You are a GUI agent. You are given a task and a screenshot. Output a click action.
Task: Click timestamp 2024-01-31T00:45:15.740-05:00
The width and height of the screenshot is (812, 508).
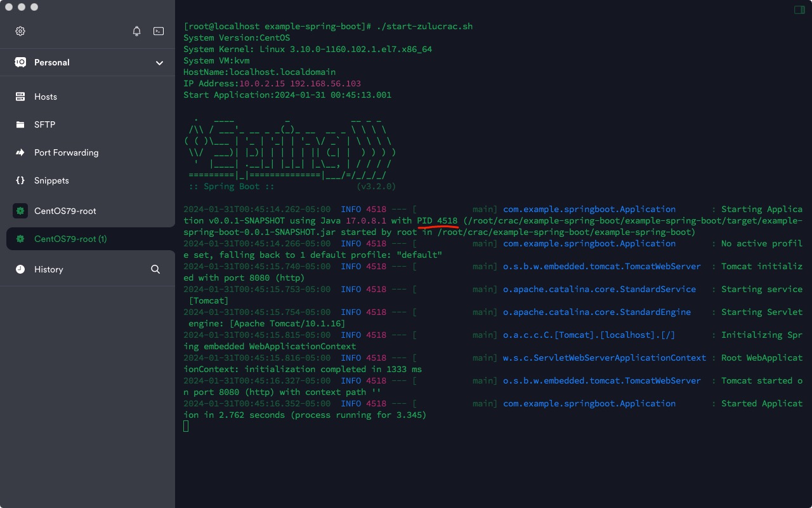coord(257,267)
